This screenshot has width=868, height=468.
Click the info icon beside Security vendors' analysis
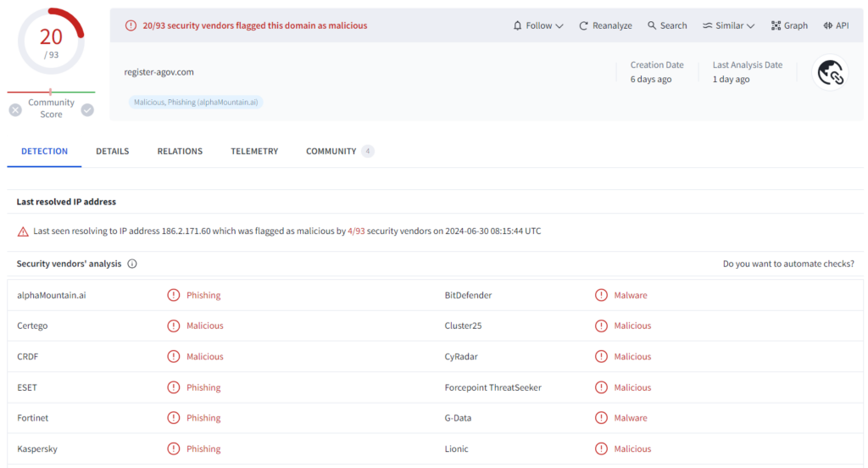[132, 264]
